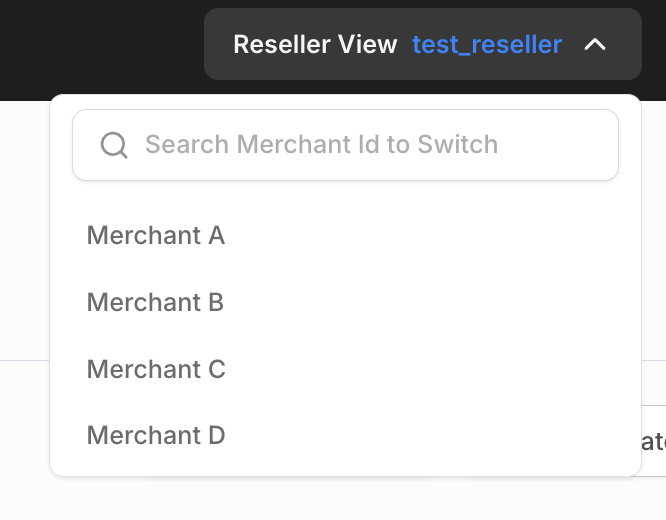Switch to Merchant B

coord(155,302)
